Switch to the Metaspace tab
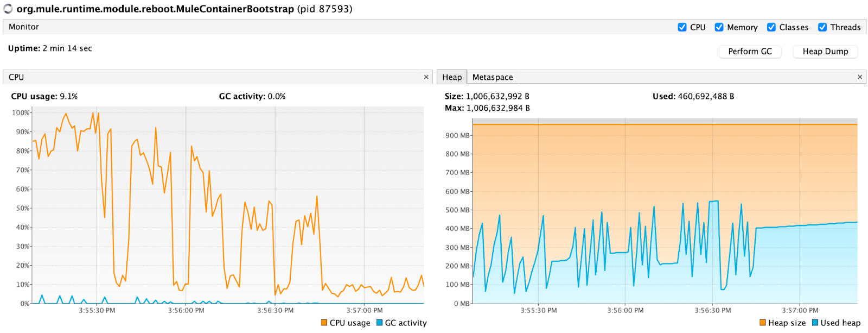This screenshot has width=868, height=333. tap(493, 77)
